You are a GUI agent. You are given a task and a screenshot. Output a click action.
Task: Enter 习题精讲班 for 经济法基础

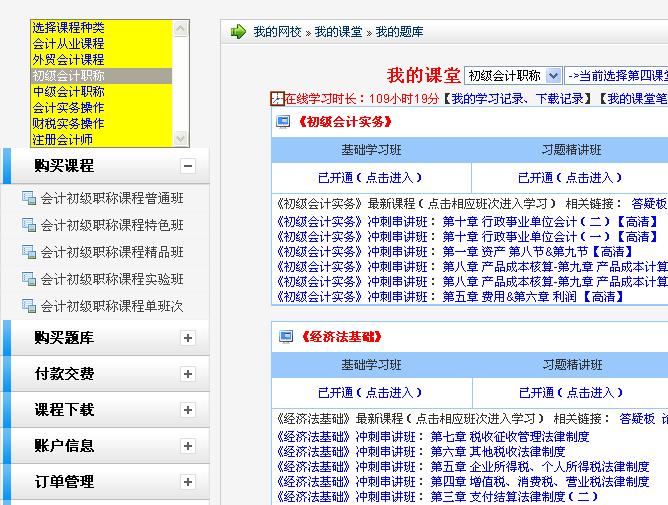click(571, 393)
